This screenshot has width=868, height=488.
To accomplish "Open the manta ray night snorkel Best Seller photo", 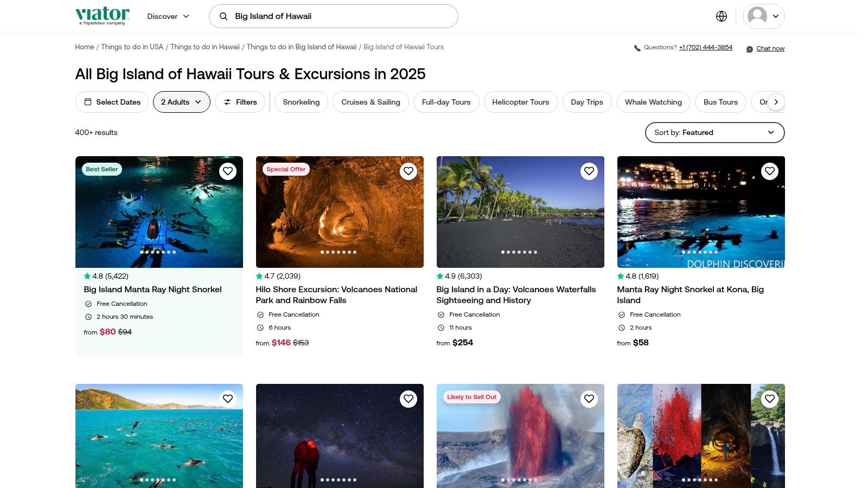I will [159, 212].
